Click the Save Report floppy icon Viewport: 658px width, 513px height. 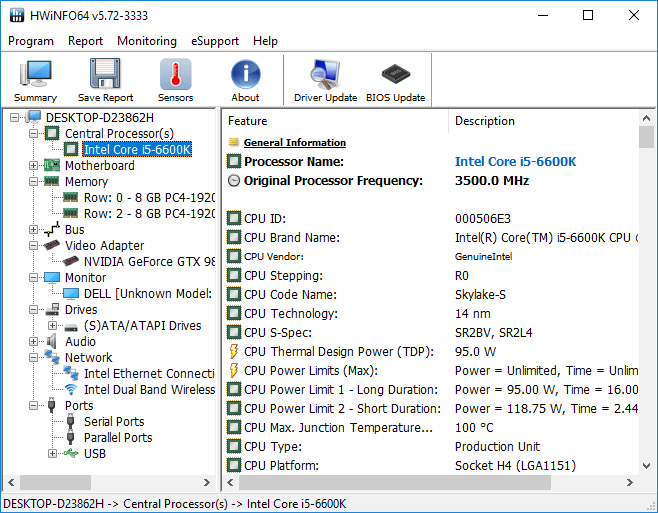105,73
